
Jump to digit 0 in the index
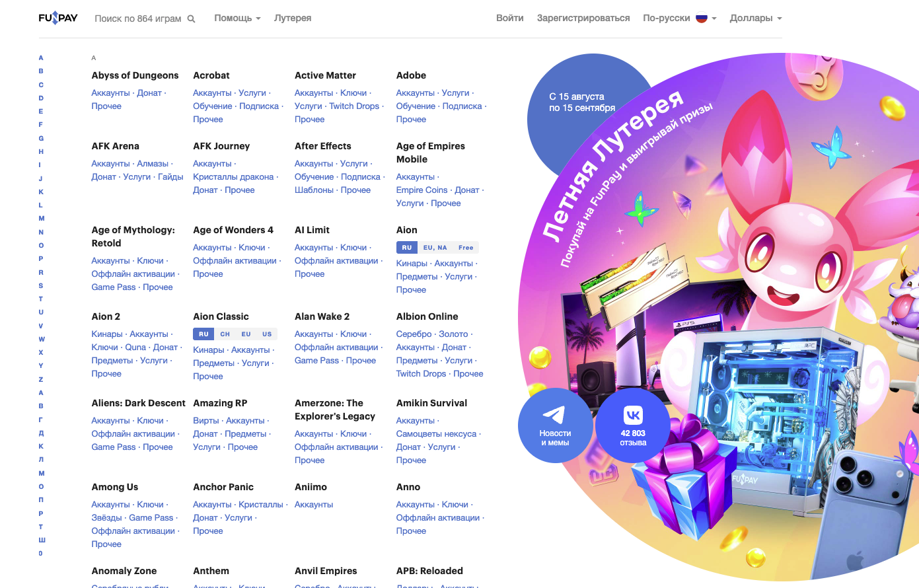(41, 553)
